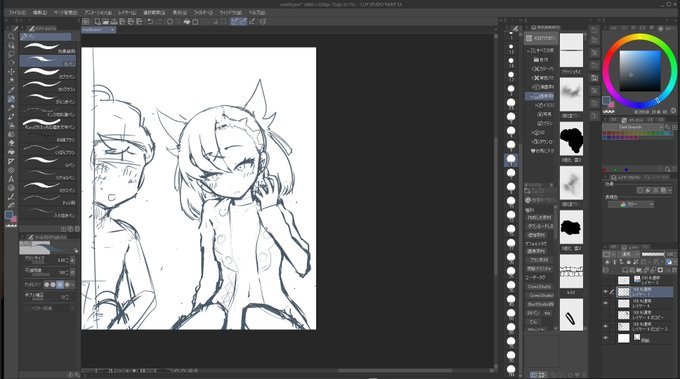This screenshot has width=680, height=379.
Task: Click the Undo arrow in the command bar
Action: [x=150, y=21]
